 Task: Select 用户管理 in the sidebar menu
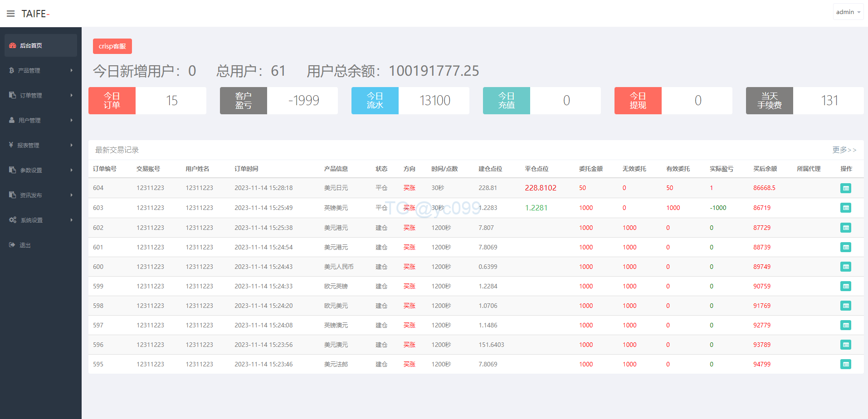coord(29,120)
